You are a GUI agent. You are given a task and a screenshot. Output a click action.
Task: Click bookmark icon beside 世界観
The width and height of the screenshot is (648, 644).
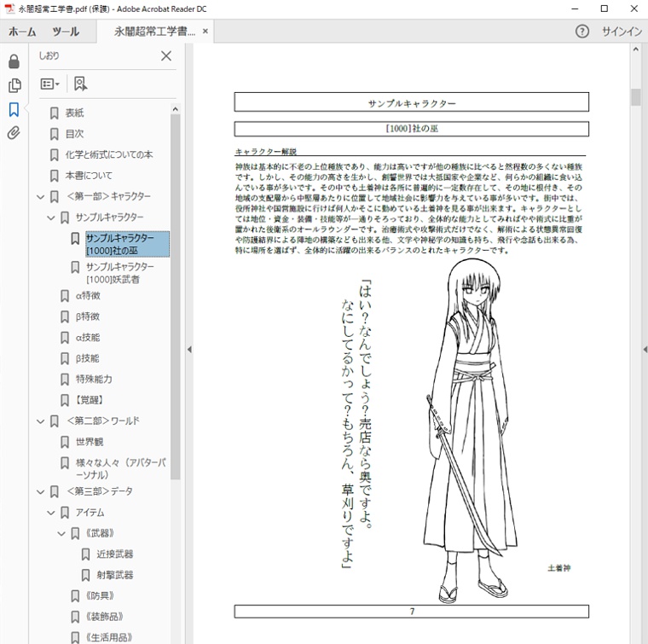[65, 443]
